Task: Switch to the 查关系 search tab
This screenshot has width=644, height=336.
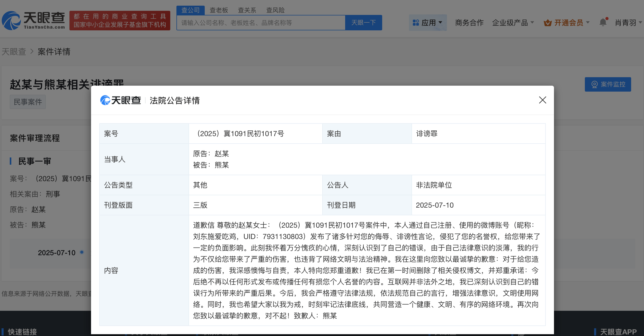Action: tap(247, 10)
